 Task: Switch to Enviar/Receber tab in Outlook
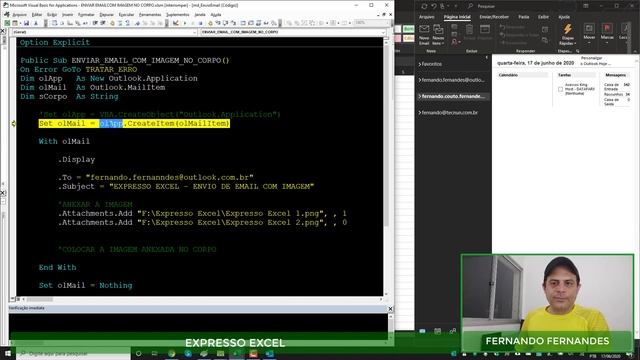[x=494, y=17]
